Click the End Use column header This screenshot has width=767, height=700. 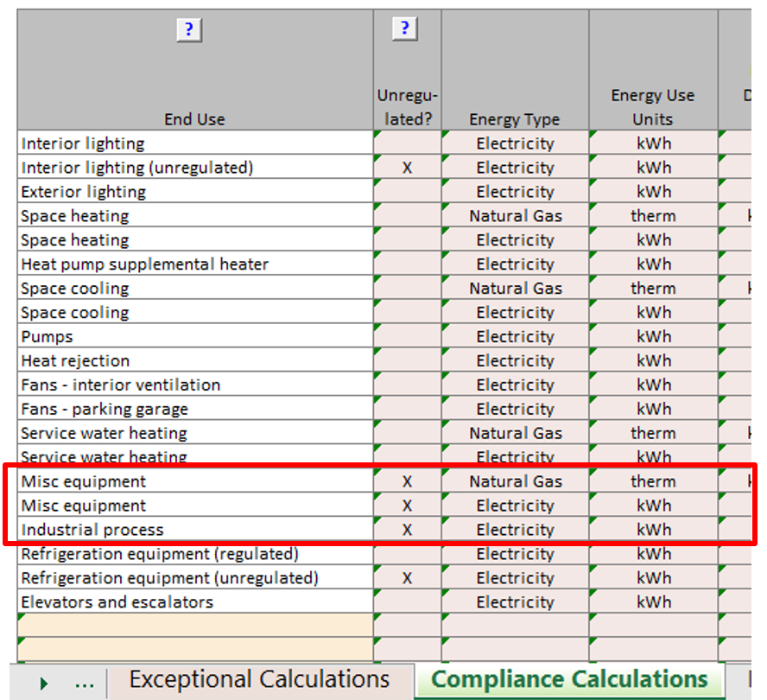[195, 119]
